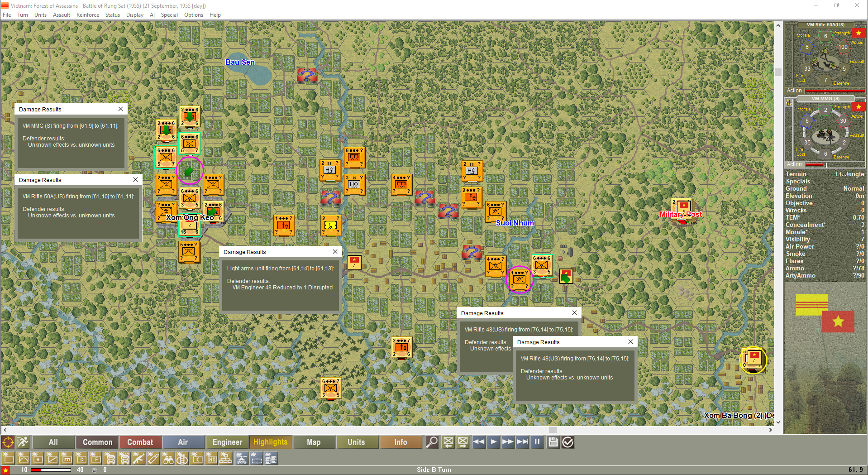Viewport: 868px width, 475px height.
Task: Click the highlight icon marked F
Action: 95,458
